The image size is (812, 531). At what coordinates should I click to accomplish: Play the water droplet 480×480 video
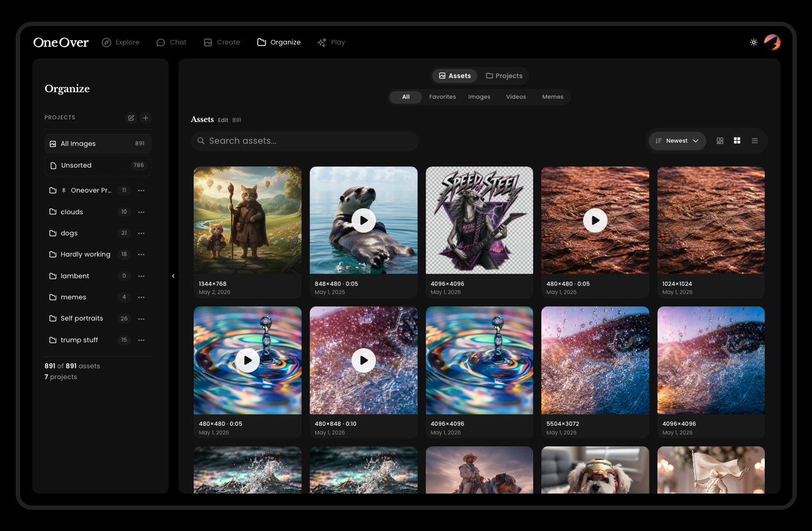pos(247,360)
